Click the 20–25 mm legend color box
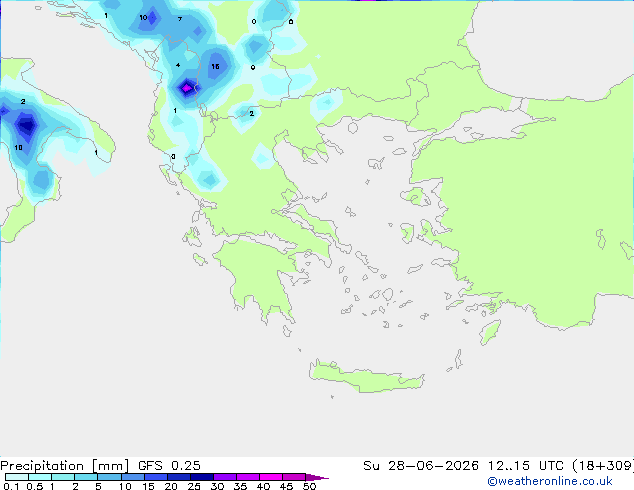 [178, 477]
